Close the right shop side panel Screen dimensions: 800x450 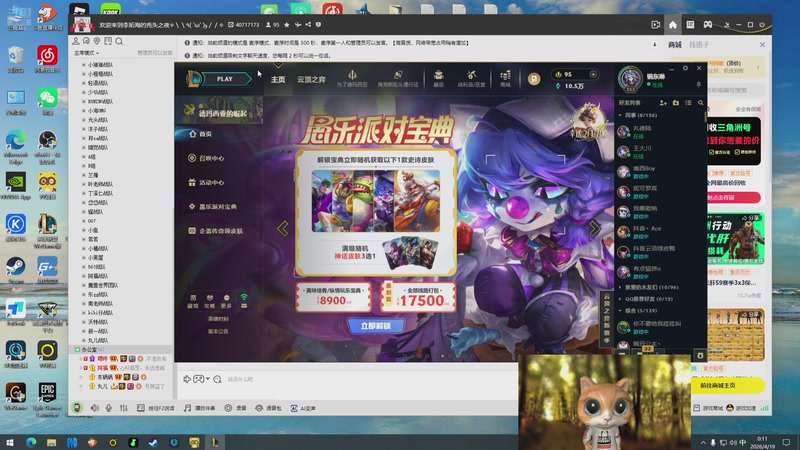pyautogui.click(x=762, y=45)
